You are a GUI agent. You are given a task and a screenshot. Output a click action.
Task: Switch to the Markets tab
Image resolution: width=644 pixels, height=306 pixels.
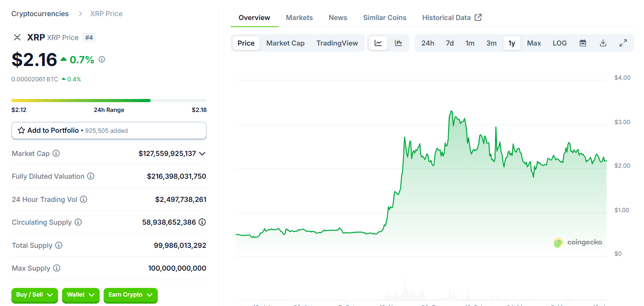[x=299, y=18]
